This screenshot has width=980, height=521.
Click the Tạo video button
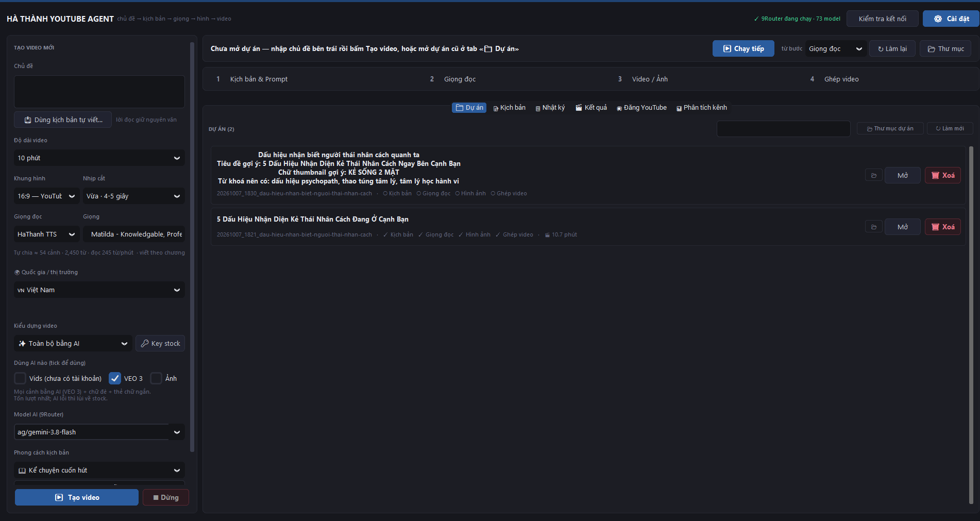pos(77,497)
